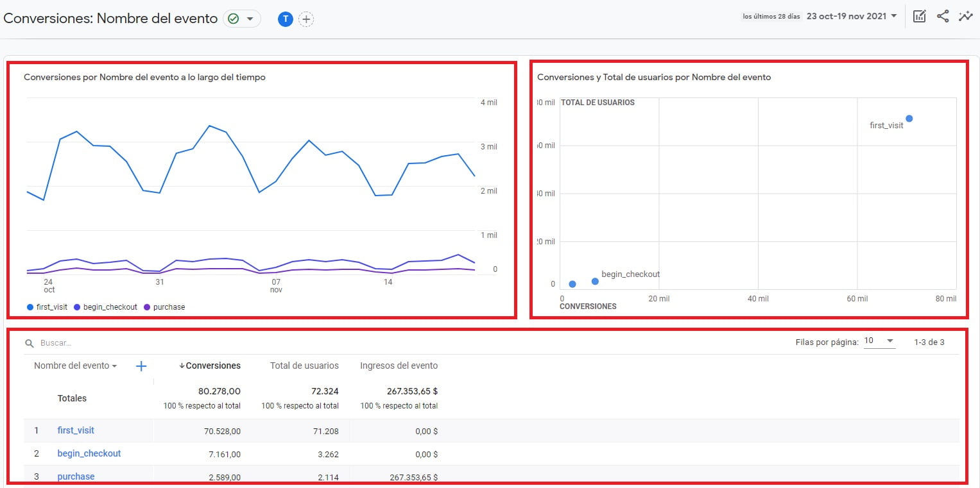Open the purchase event details link
Viewport: 980px width, 488px height.
click(75, 476)
